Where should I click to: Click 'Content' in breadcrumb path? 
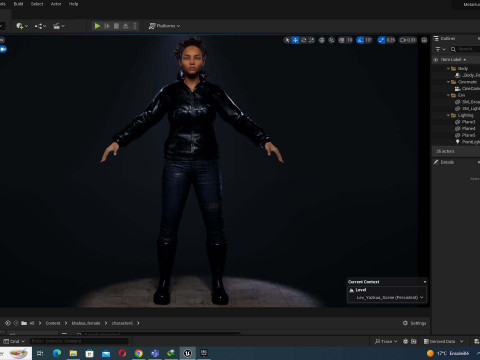point(53,323)
